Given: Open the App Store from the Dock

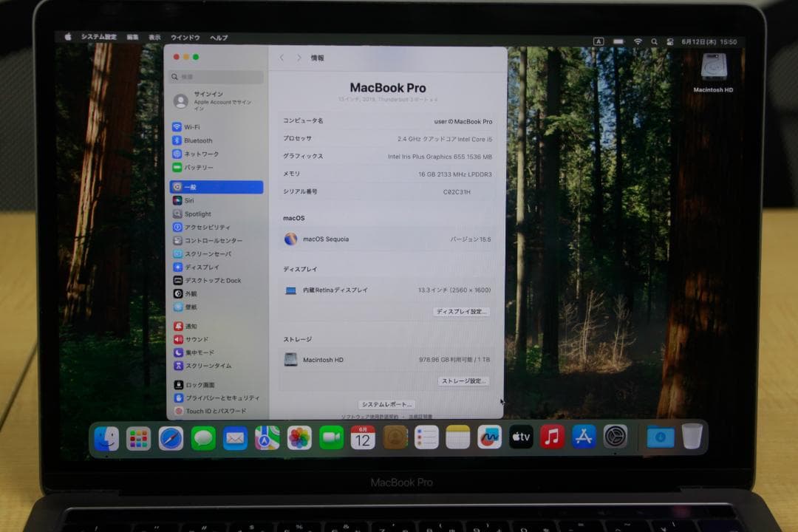Looking at the screenshot, I should pos(583,437).
